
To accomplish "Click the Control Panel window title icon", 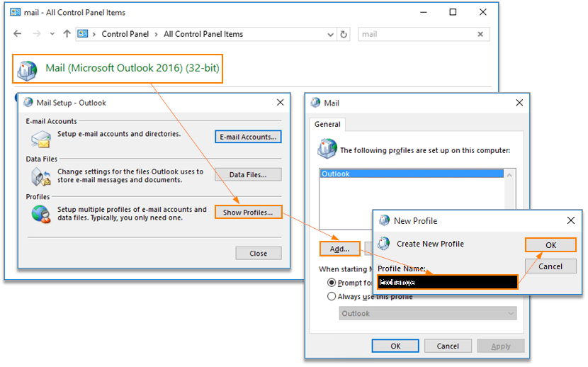I will tap(16, 12).
